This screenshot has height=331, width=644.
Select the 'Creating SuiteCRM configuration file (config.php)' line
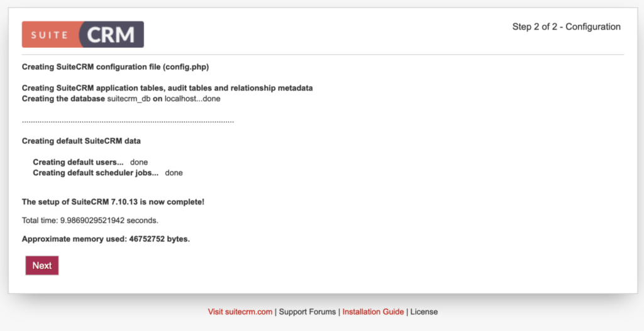click(x=116, y=67)
